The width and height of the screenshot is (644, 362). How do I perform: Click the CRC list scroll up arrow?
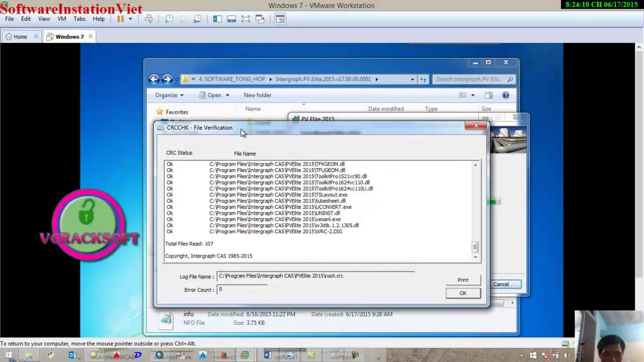[475, 165]
